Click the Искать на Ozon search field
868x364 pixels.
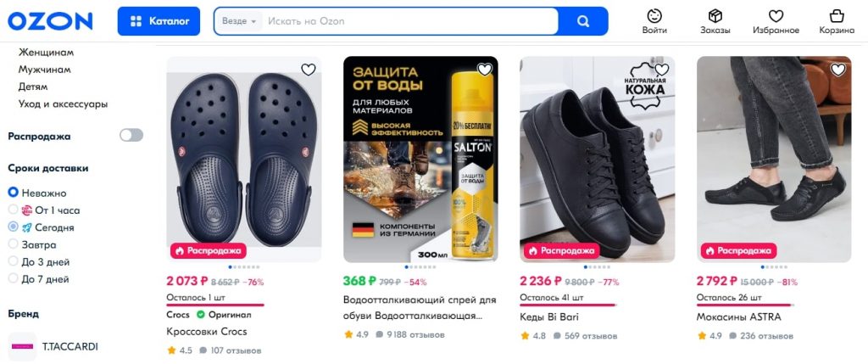[x=407, y=21]
